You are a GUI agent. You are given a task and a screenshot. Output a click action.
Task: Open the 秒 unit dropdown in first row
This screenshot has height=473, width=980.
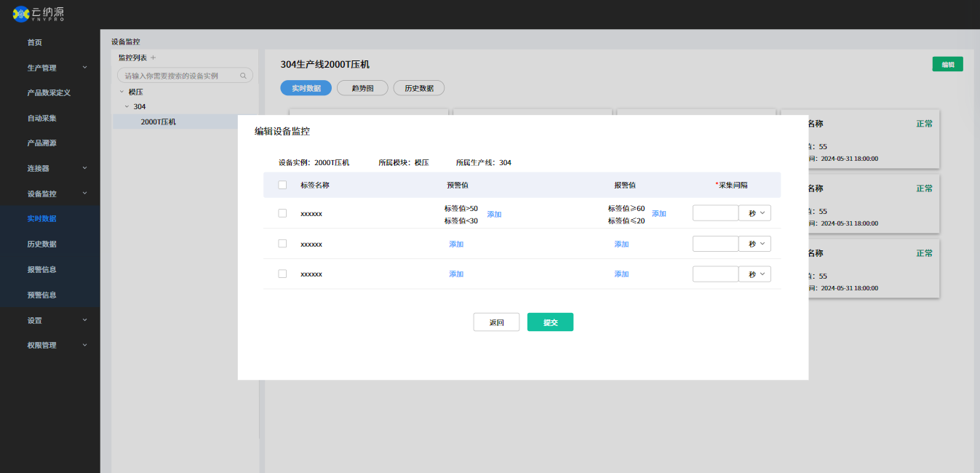[x=754, y=213]
